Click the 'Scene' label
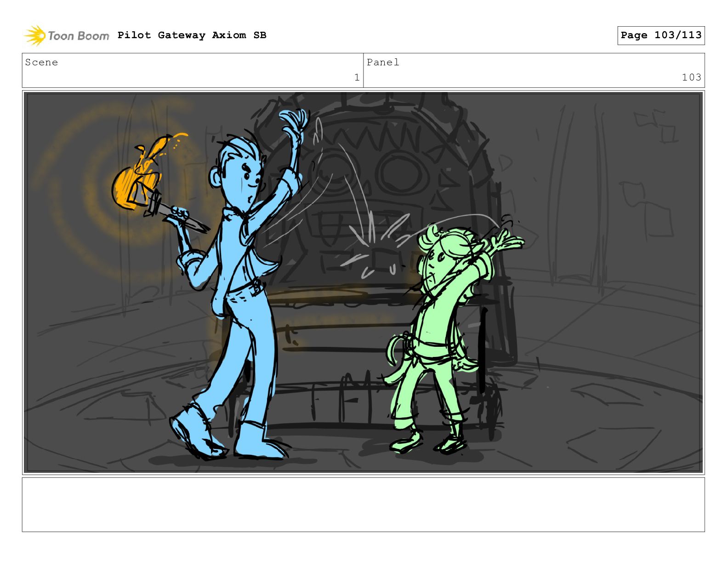The image size is (728, 563). (41, 63)
